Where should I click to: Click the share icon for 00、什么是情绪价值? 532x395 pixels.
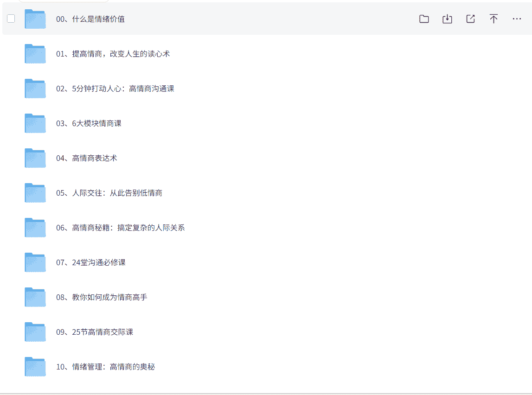(x=470, y=19)
